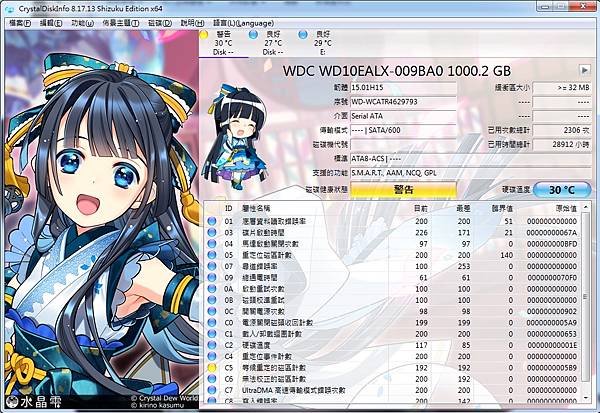
Task: Open the 檔案(F) menu
Action: pyautogui.click(x=20, y=23)
